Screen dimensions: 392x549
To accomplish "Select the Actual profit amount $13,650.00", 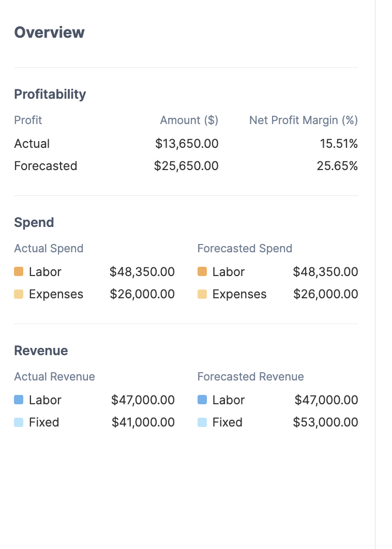I will click(187, 143).
